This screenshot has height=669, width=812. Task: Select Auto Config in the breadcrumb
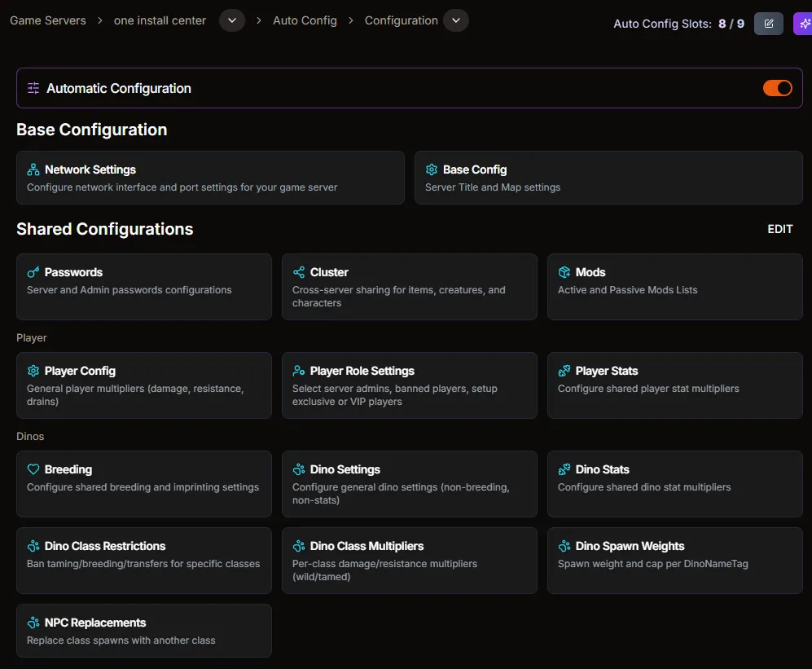[305, 20]
